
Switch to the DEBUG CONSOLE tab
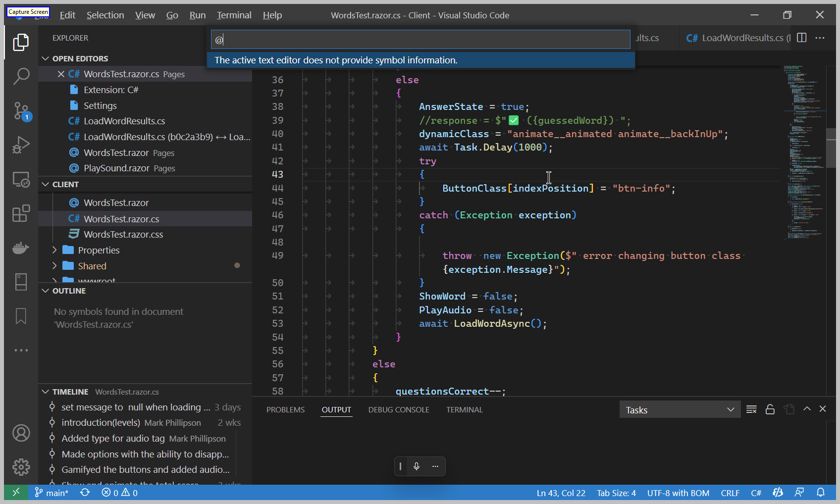[399, 409]
